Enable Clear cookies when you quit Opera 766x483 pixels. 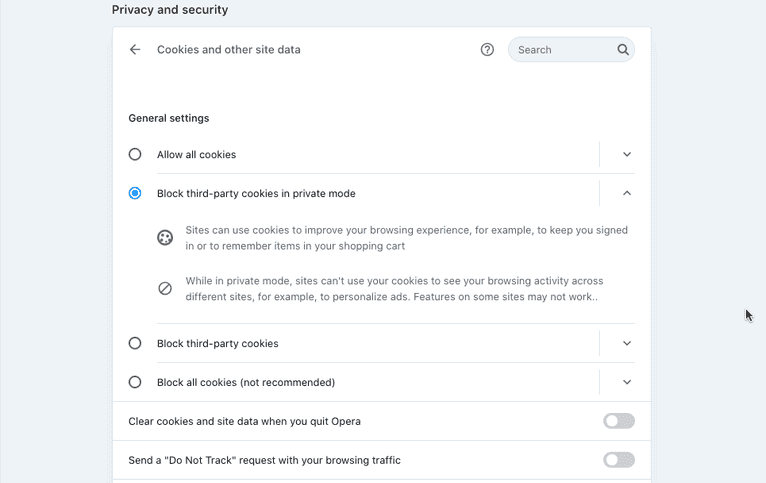coord(618,422)
